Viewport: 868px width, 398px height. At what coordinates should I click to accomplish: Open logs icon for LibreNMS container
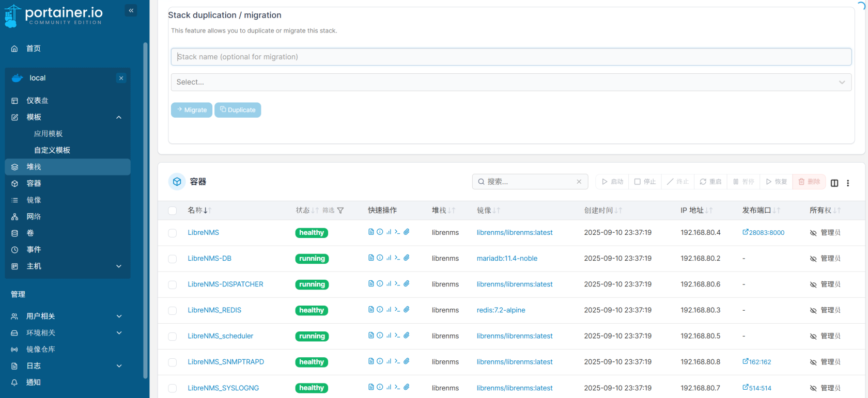tap(371, 232)
